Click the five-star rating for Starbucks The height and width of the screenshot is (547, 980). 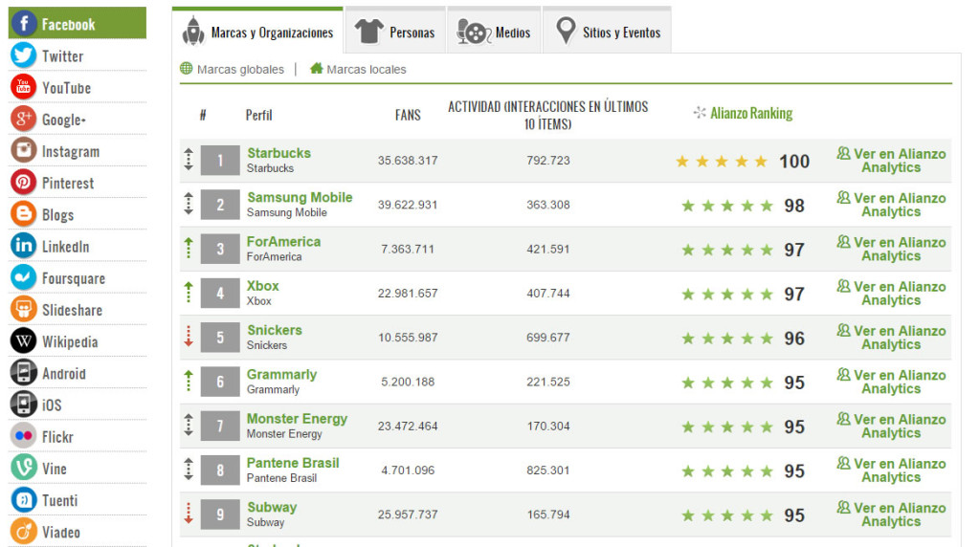(722, 162)
